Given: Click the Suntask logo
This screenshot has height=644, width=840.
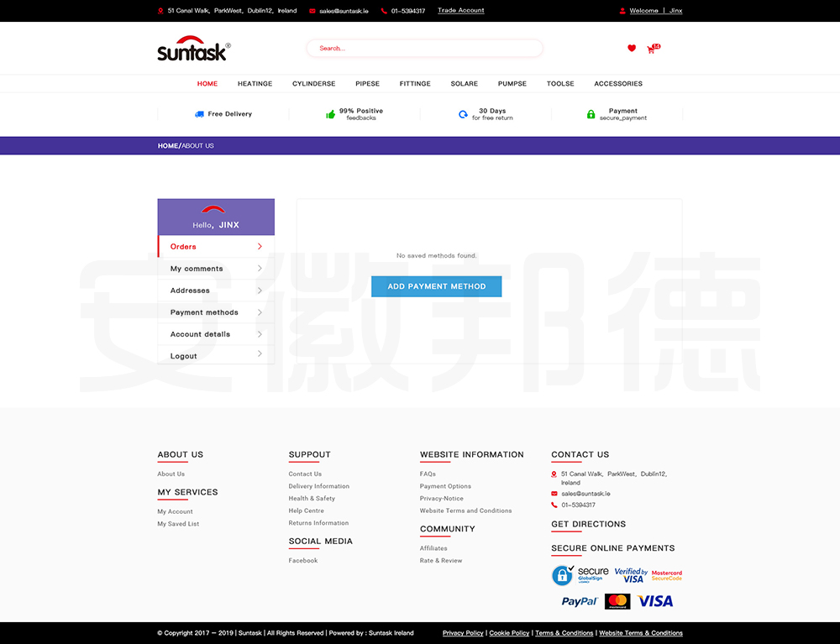Looking at the screenshot, I should tap(193, 49).
